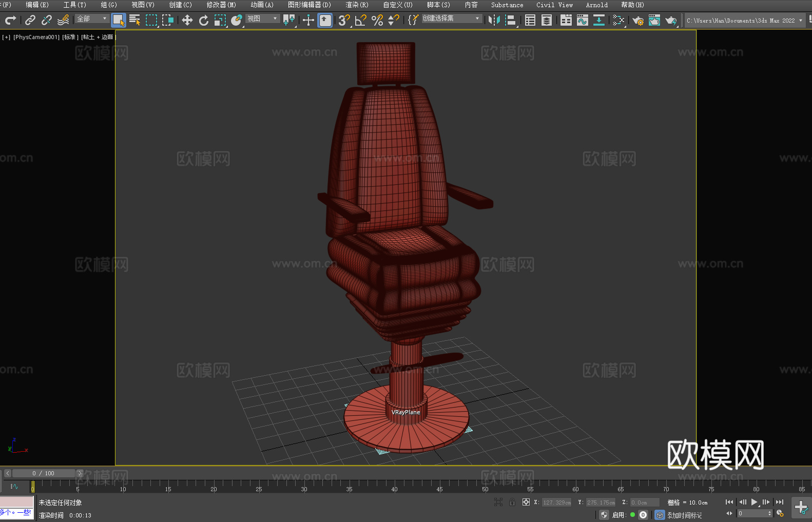The width and height of the screenshot is (812, 522).
Task: Click time slider 0 / 100 handle
Action: (x=44, y=473)
